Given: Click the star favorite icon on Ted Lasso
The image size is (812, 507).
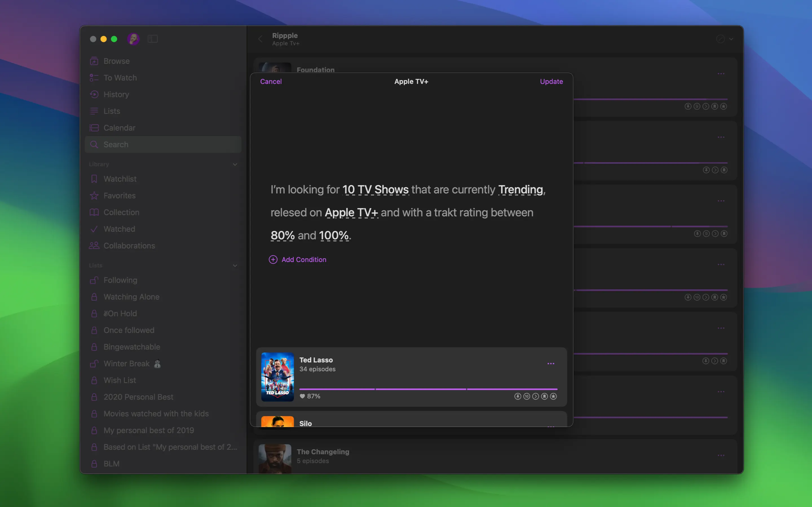Looking at the screenshot, I should 553,396.
